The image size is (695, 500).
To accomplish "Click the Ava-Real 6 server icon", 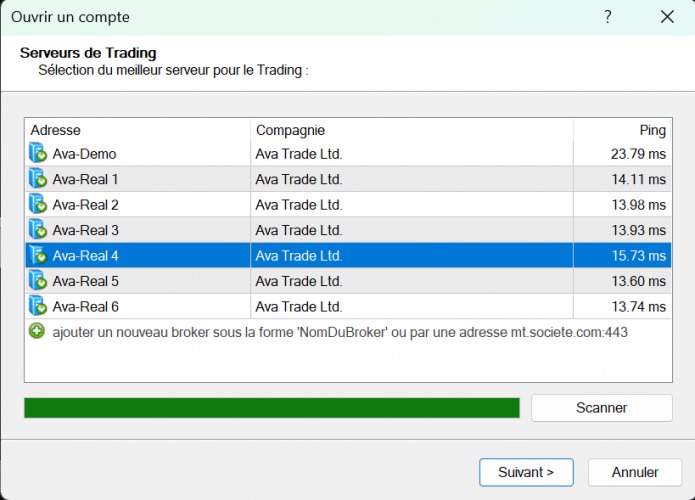I will pos(38,306).
